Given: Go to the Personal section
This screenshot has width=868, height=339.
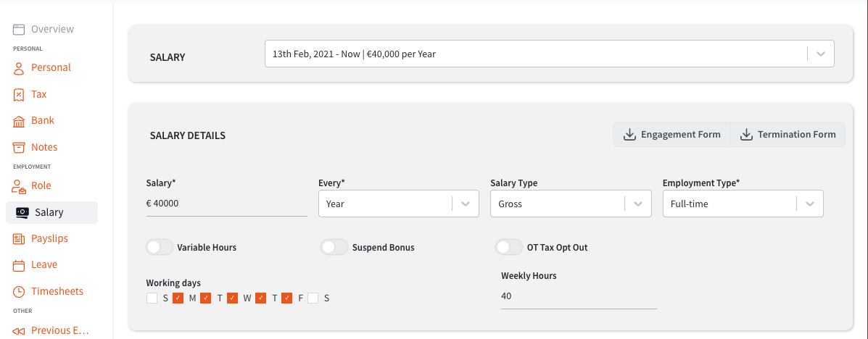Looking at the screenshot, I should click(52, 68).
